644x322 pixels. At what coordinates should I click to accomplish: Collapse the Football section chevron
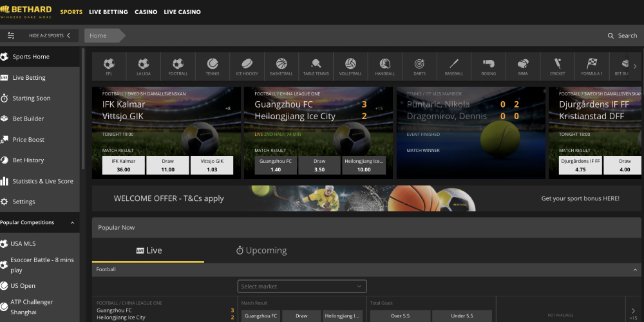pyautogui.click(x=635, y=269)
